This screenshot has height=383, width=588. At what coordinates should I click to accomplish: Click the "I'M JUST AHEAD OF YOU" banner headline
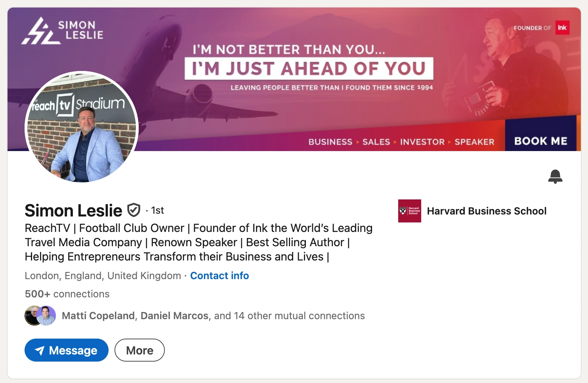(x=309, y=69)
